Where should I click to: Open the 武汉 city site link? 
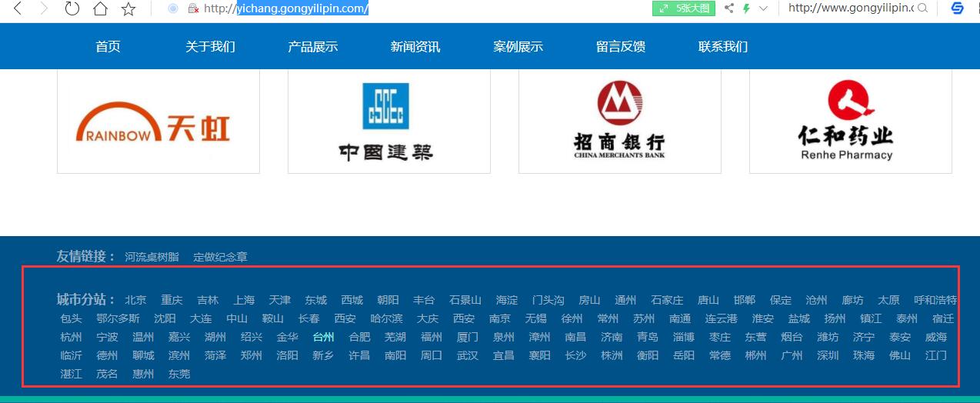468,355
